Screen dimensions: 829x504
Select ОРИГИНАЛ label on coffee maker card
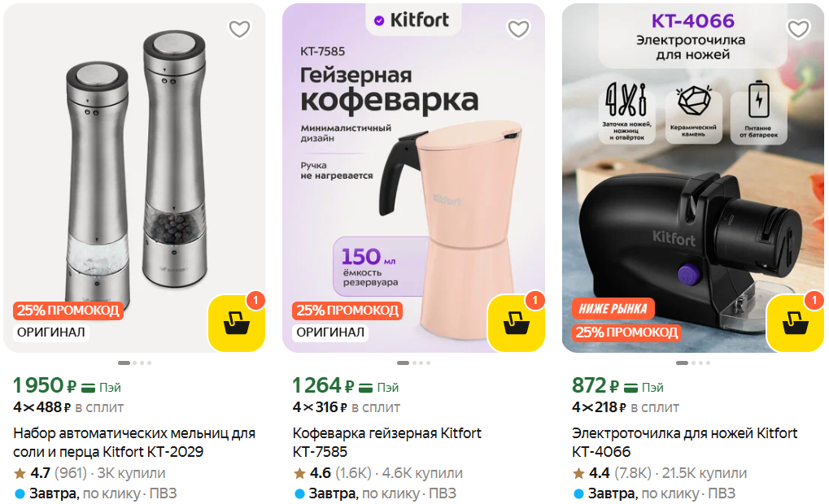330,332
